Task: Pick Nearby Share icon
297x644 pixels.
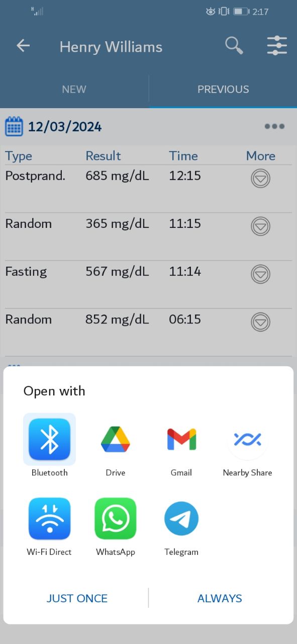Action: [247, 439]
